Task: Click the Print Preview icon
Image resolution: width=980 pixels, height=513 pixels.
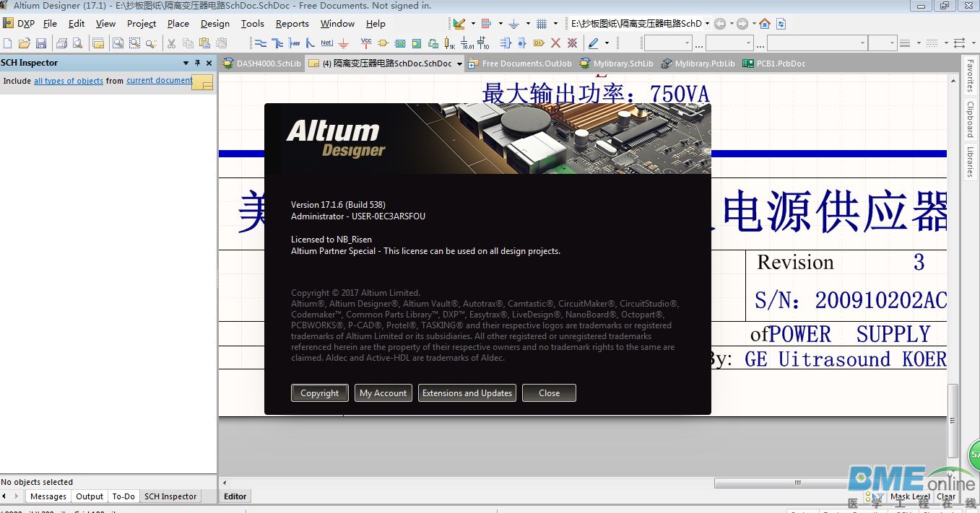Action: pos(77,43)
